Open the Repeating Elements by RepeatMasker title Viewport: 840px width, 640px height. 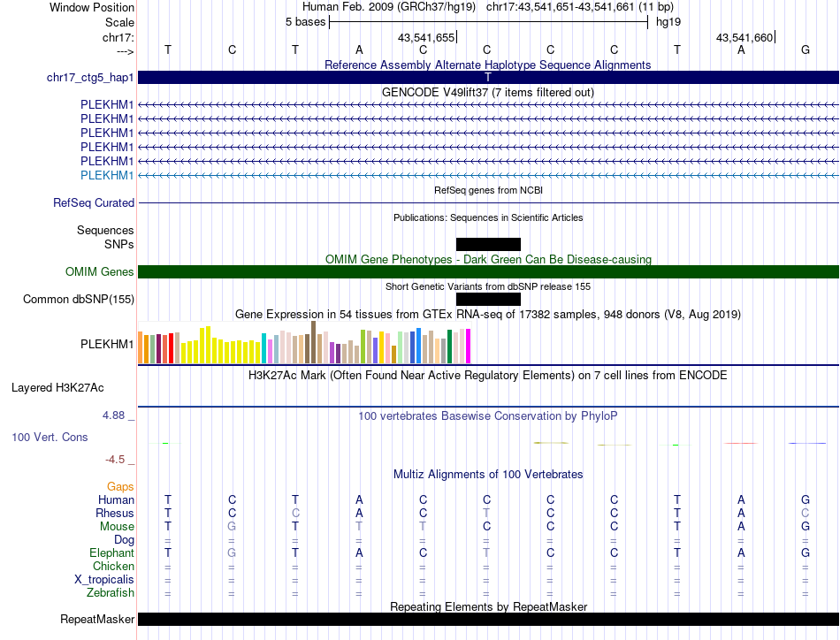(489, 606)
